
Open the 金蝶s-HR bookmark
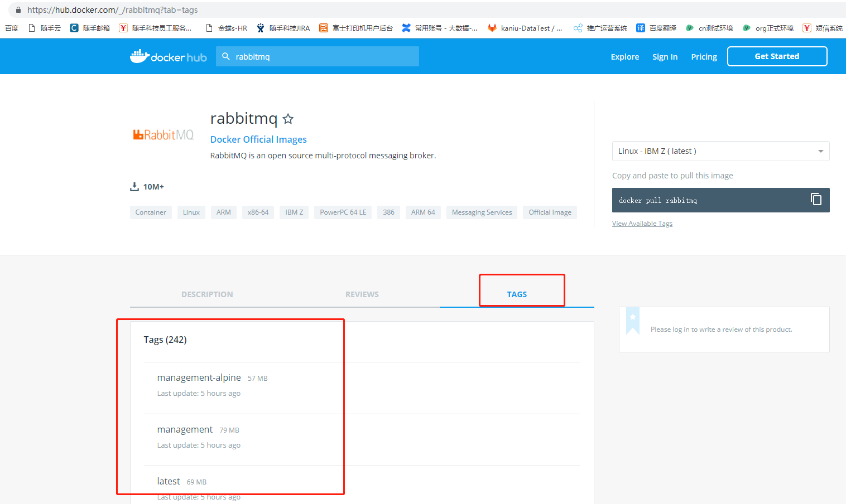226,28
